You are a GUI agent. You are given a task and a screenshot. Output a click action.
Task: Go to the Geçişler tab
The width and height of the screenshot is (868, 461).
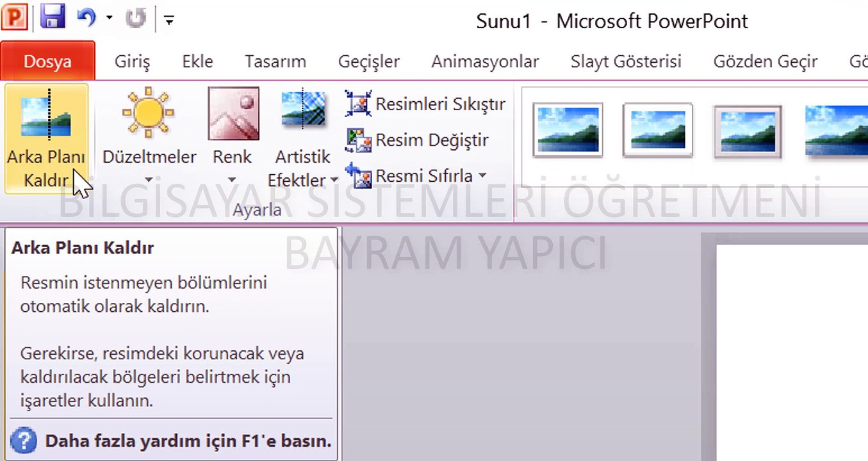click(x=369, y=62)
